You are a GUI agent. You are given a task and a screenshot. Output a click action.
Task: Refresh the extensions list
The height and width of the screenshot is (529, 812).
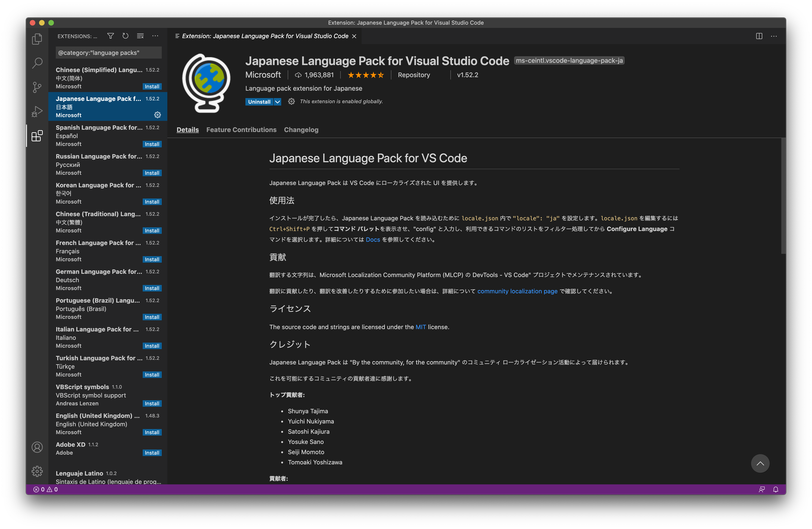point(125,36)
